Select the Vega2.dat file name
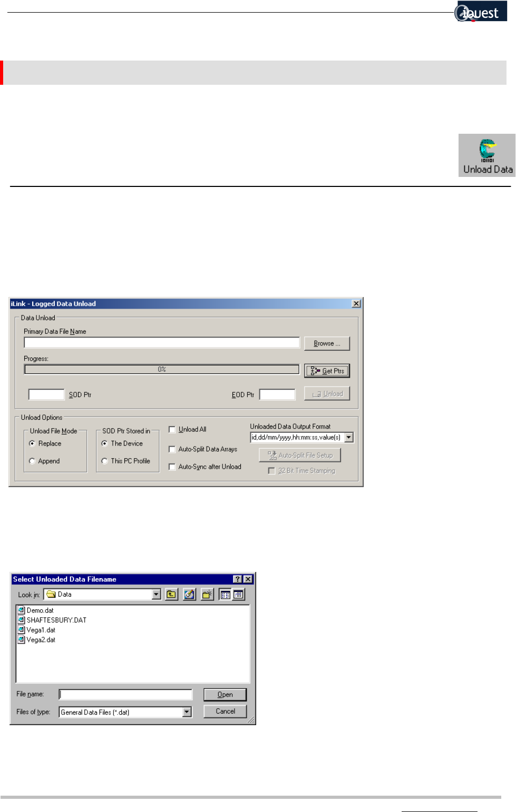 (41, 640)
